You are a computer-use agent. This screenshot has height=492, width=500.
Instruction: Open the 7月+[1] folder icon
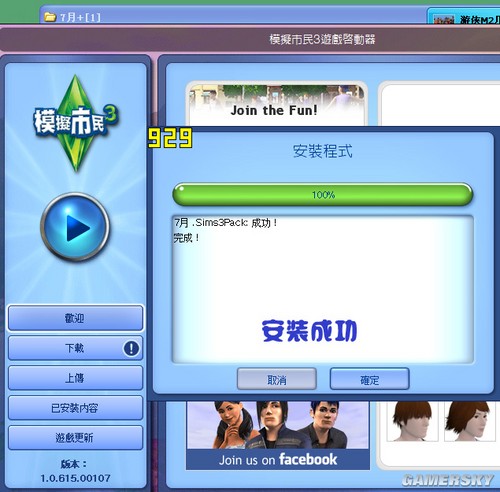point(50,17)
